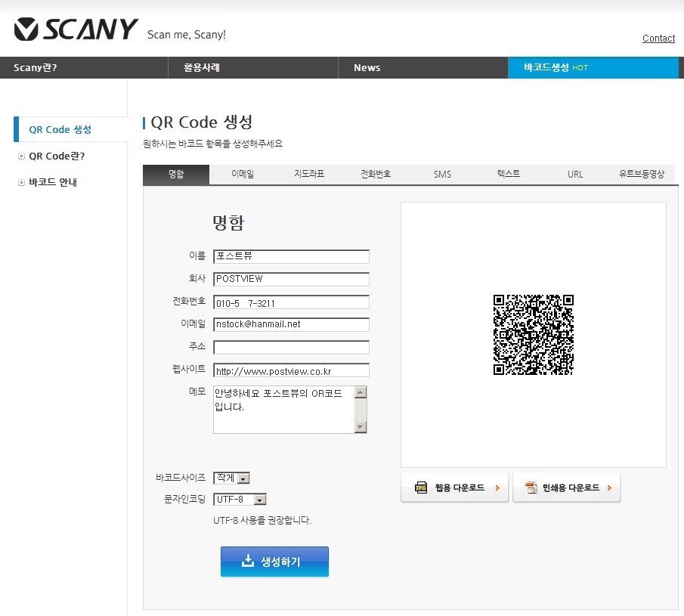
Task: Switch to the SMS tab
Action: tap(442, 175)
